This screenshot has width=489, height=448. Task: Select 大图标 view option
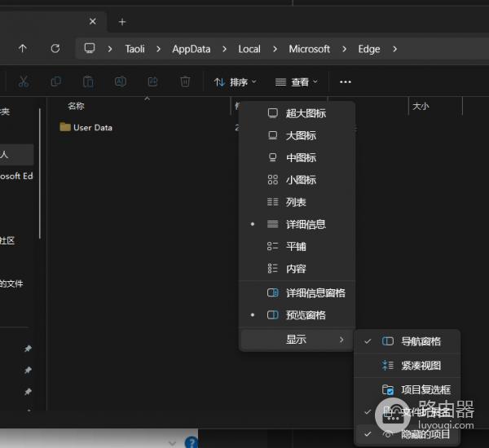tap(297, 135)
